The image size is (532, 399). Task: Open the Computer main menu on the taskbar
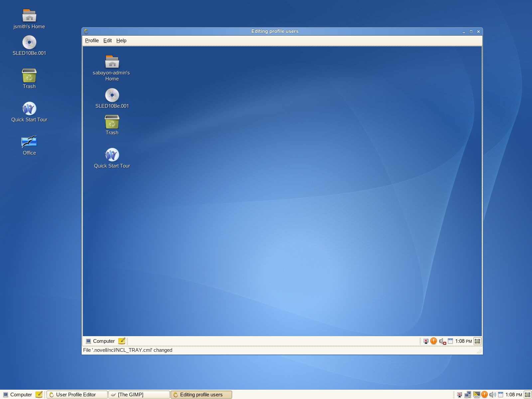click(18, 395)
